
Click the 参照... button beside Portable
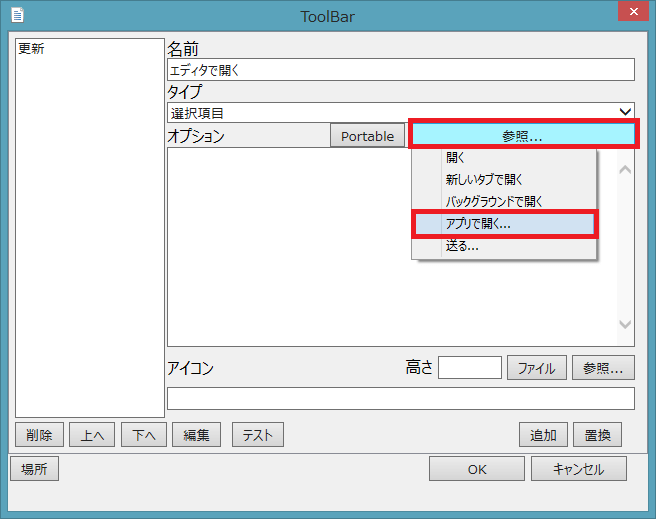coord(522,135)
